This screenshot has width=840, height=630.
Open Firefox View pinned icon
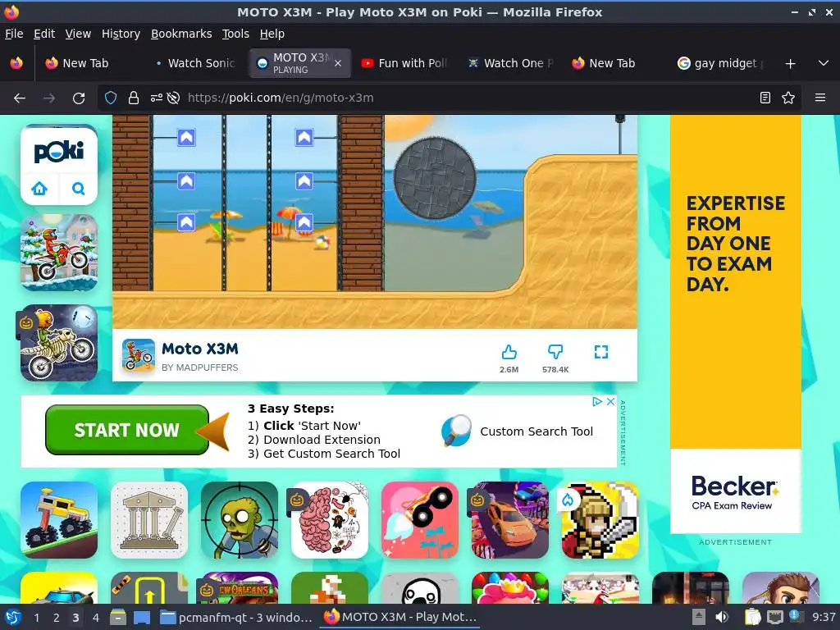[x=16, y=63]
